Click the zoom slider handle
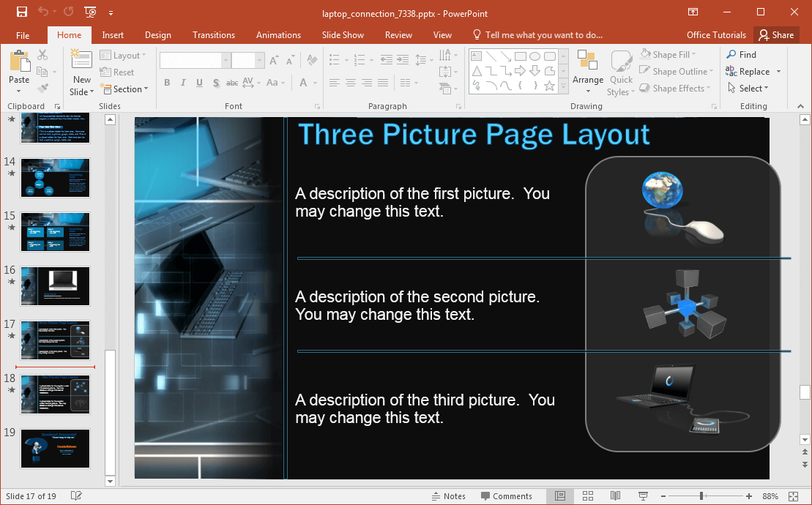 701,496
